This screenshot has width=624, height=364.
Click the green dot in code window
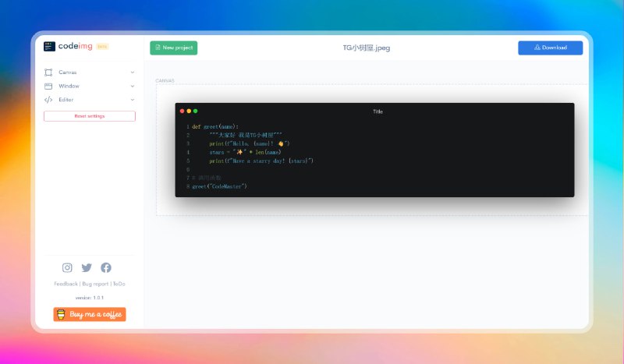[195, 111]
